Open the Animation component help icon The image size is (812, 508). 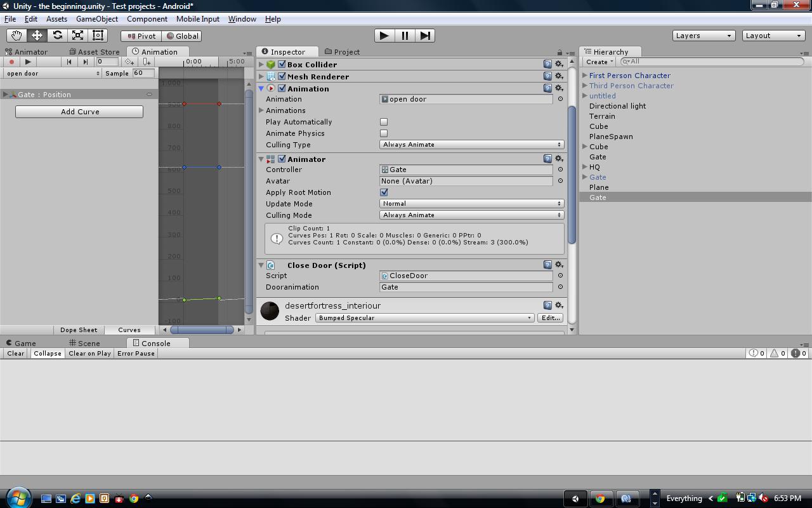tap(547, 88)
